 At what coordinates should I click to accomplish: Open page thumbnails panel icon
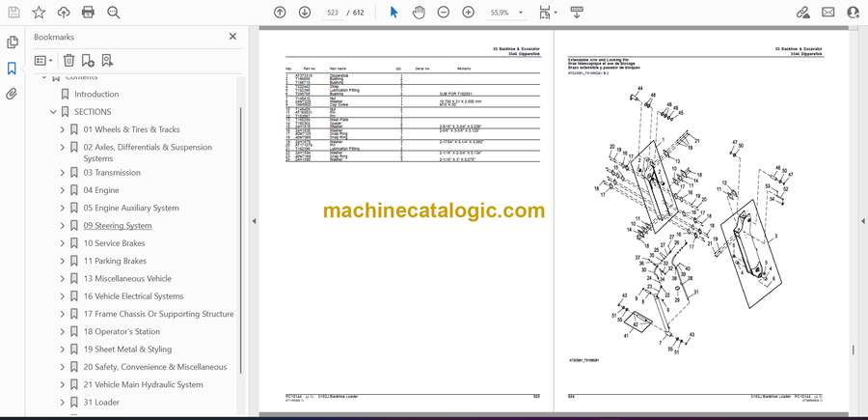(x=12, y=42)
